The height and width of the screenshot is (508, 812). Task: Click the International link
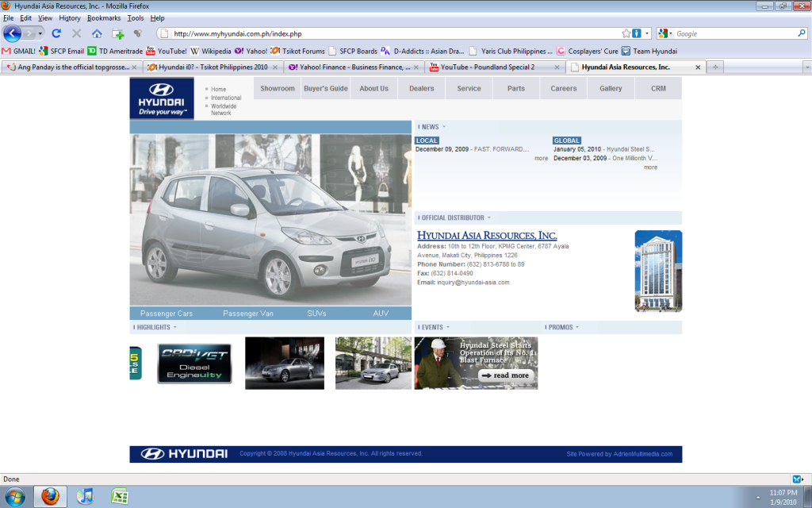tap(226, 98)
